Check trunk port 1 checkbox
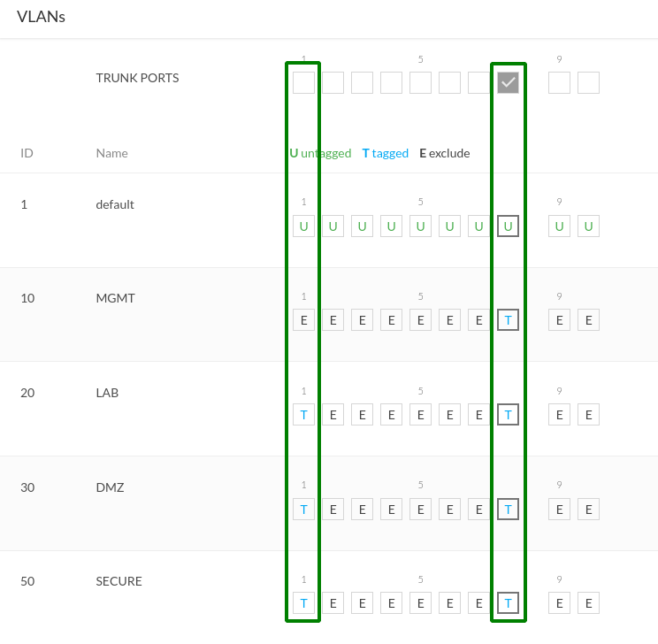658x644 pixels. tap(303, 82)
